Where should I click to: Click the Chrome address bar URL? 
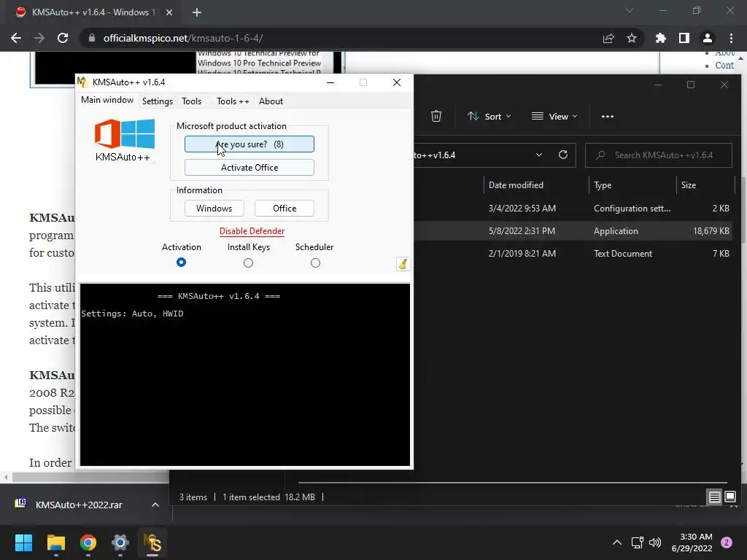tap(183, 38)
